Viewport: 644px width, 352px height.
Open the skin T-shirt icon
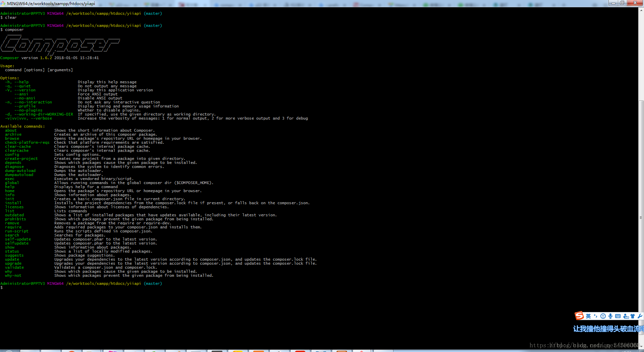(x=633, y=316)
